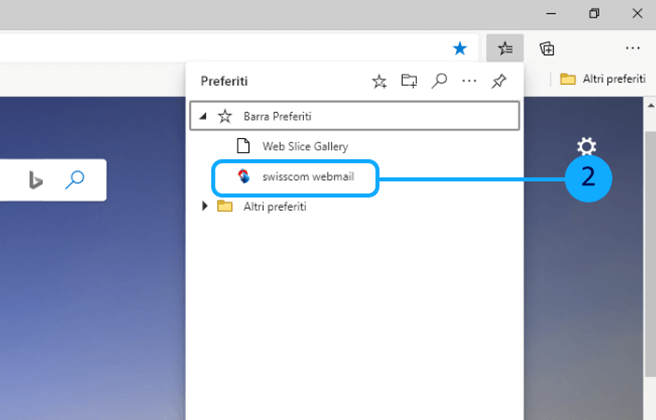Expand Altri preferiti arrow in the panel
The width and height of the screenshot is (656, 420).
(x=205, y=206)
